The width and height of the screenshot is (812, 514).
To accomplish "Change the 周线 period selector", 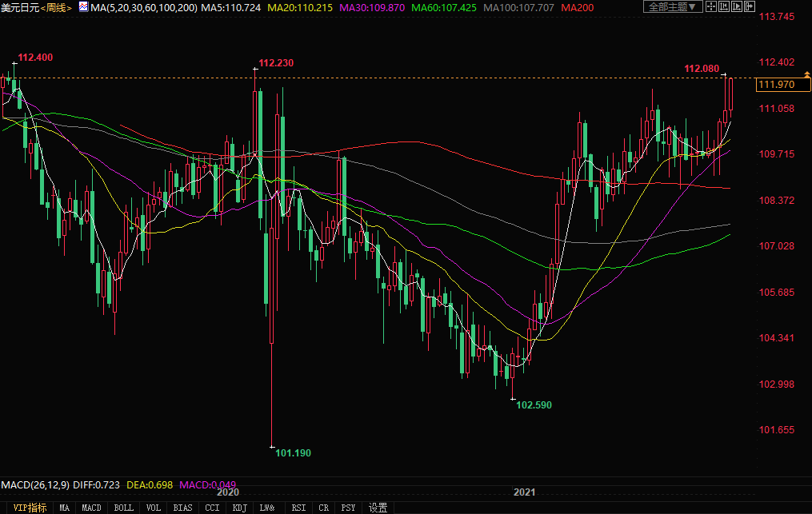I will (x=55, y=6).
